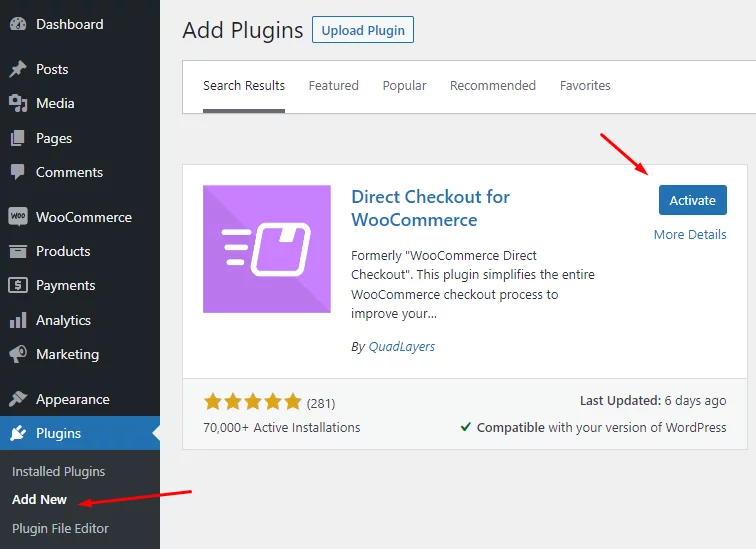
Task: Click the Appearance paintbrush icon
Action: coord(18,399)
